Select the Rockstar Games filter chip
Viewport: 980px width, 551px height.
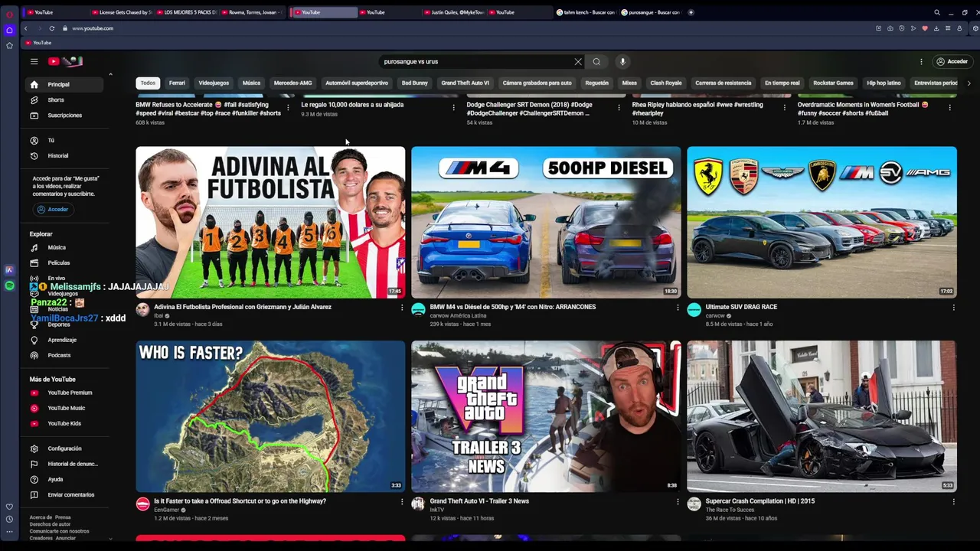point(833,83)
